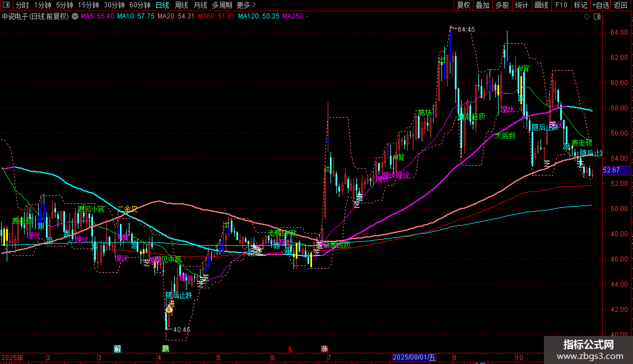The width and height of the screenshot is (633, 364).
Task: Click the 64.45 high price label
Action: pos(466,30)
